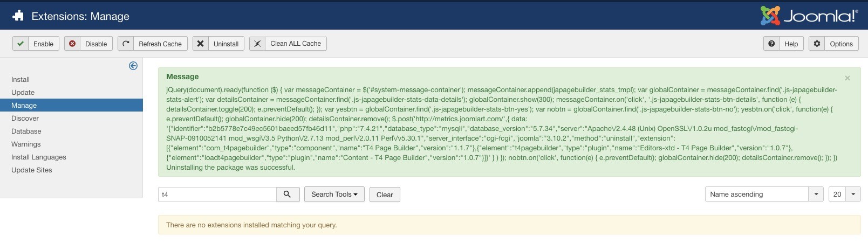Viewport: 868px width, 250px height.
Task: Click the Enable checkmark icon
Action: [20, 44]
